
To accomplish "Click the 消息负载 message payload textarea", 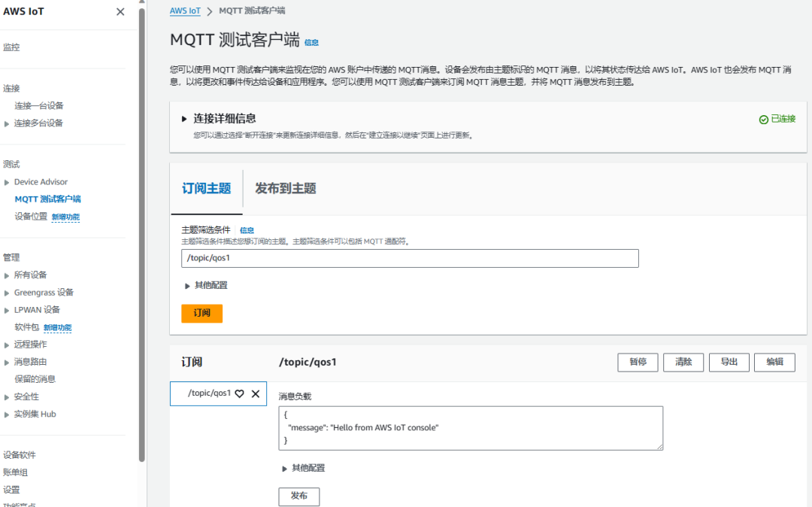I will point(471,428).
